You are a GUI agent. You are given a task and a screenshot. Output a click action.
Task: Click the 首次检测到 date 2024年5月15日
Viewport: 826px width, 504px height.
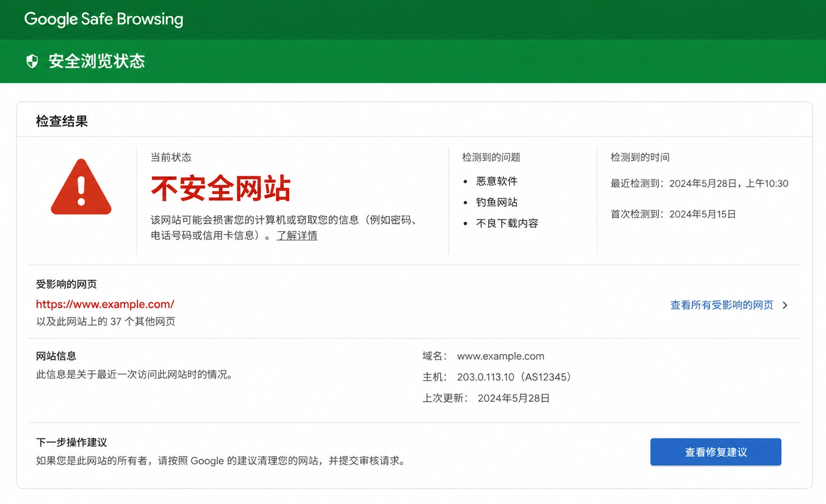(702, 214)
